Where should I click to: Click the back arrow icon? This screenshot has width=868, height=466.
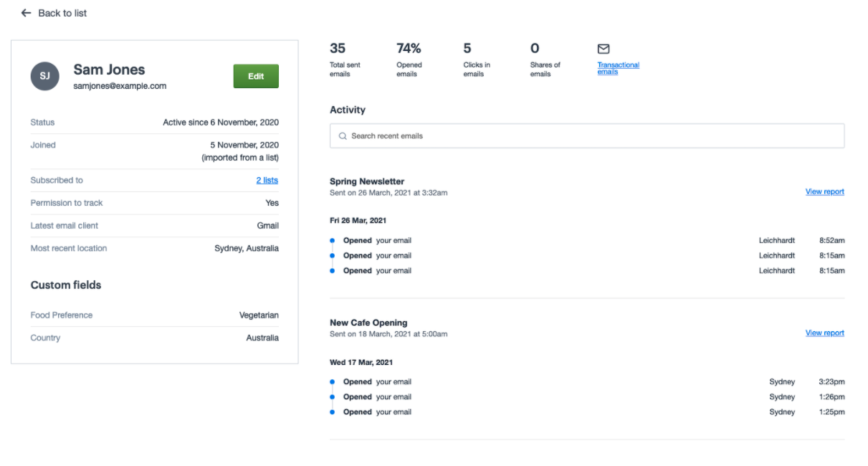pyautogui.click(x=27, y=13)
